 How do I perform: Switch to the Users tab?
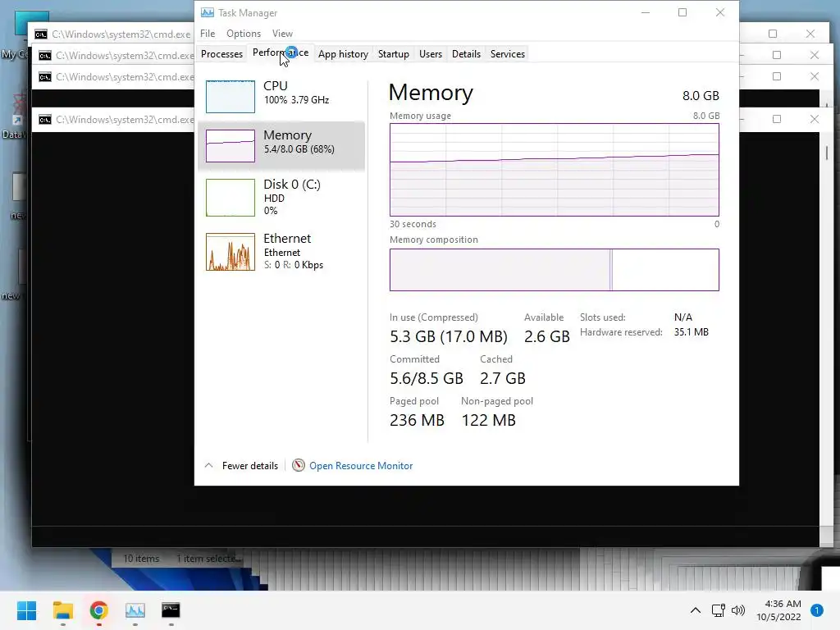click(430, 53)
